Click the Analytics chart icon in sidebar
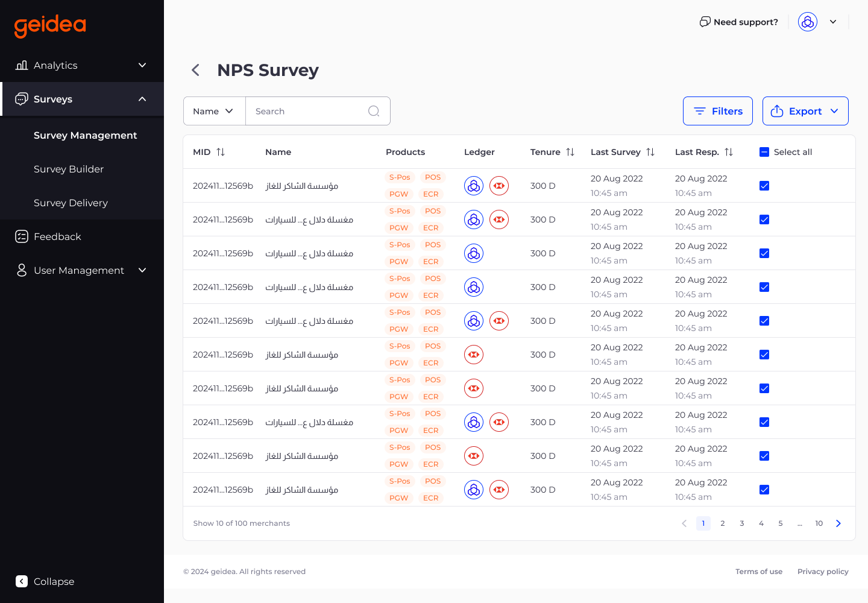 [x=22, y=65]
